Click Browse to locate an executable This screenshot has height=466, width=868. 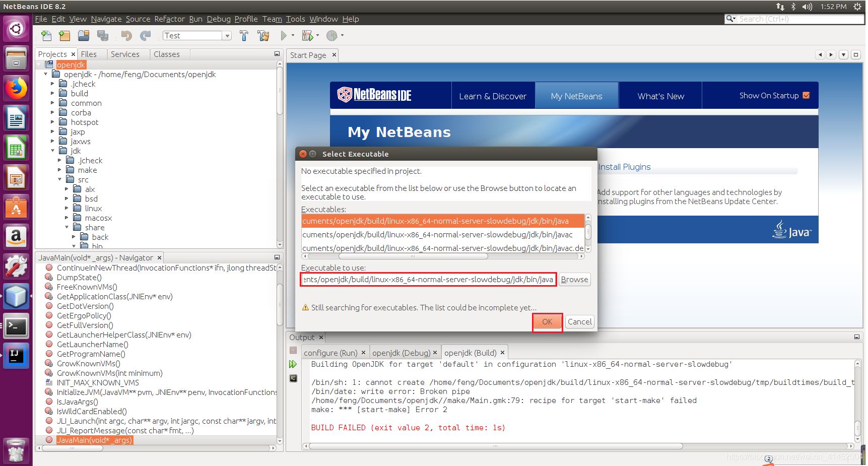click(x=574, y=280)
